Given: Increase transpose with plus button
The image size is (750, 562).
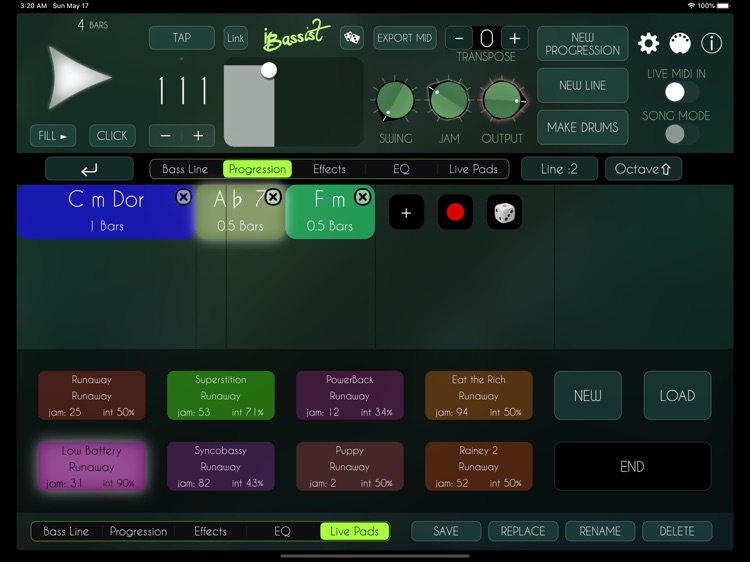Looking at the screenshot, I should [515, 38].
